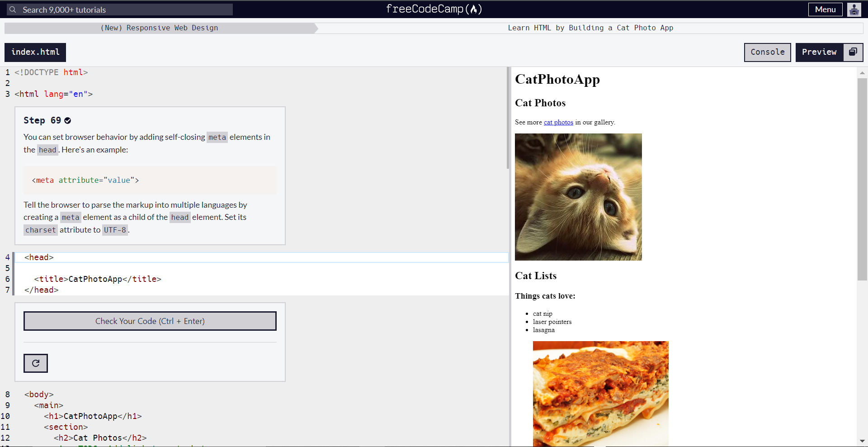Open the freeCodeCamp home logo
The height and width of the screenshot is (447, 868).
click(434, 9)
